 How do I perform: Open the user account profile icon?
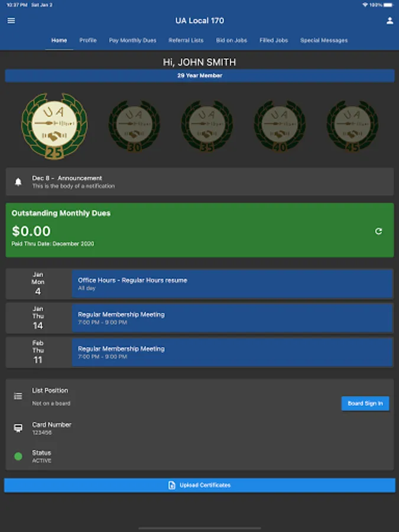point(390,21)
